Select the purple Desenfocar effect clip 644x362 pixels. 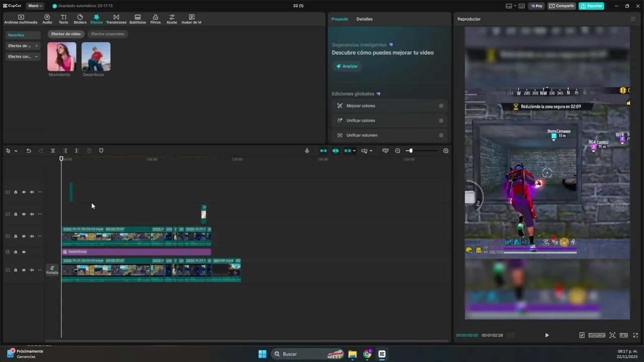click(x=136, y=252)
